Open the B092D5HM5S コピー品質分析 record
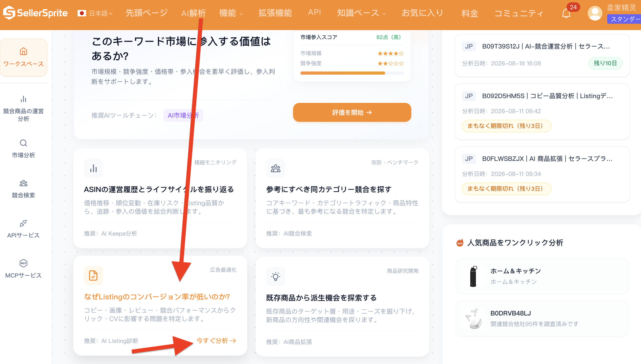Viewport: 641px width, 364px height. pos(542,112)
